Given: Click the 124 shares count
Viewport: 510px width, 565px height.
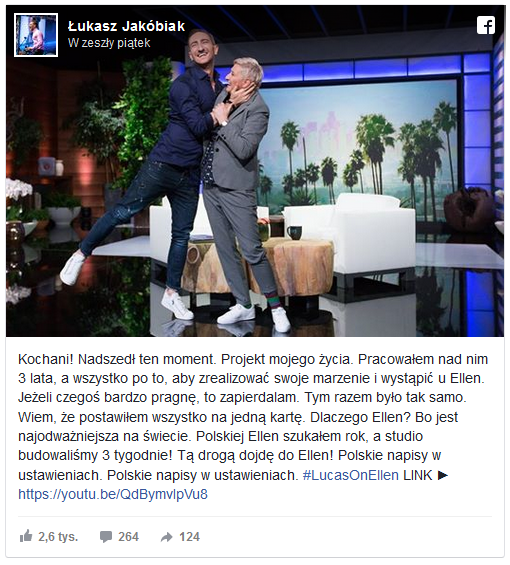Looking at the screenshot, I should (189, 537).
